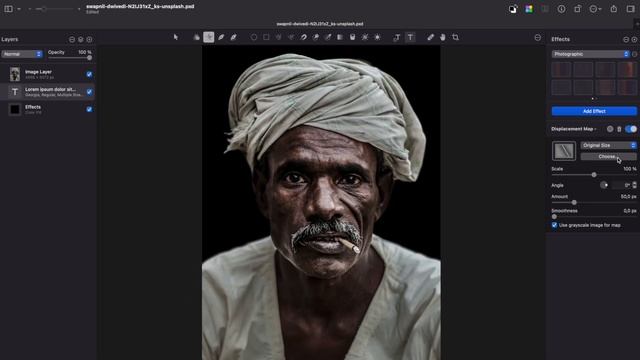This screenshot has height=360, width=640.
Task: Click the Edited label under file title
Action: [92, 12]
